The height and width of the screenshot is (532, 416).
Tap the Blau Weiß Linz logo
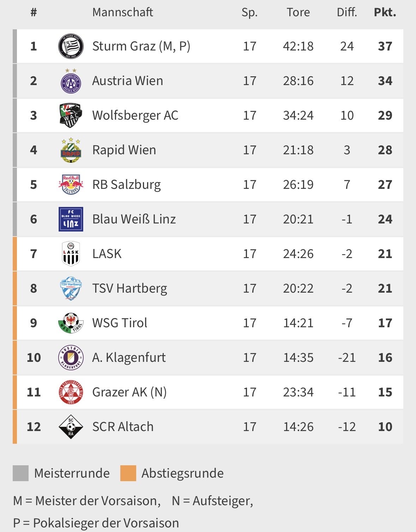pyautogui.click(x=71, y=219)
